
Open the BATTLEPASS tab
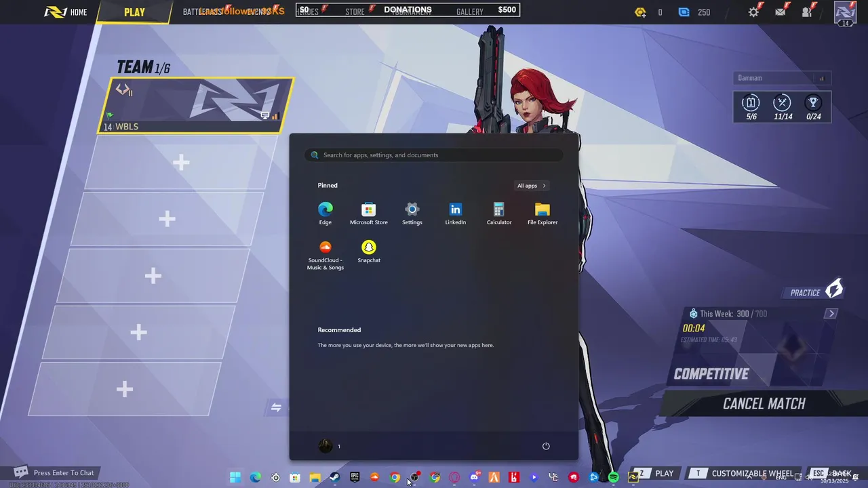[x=202, y=12]
